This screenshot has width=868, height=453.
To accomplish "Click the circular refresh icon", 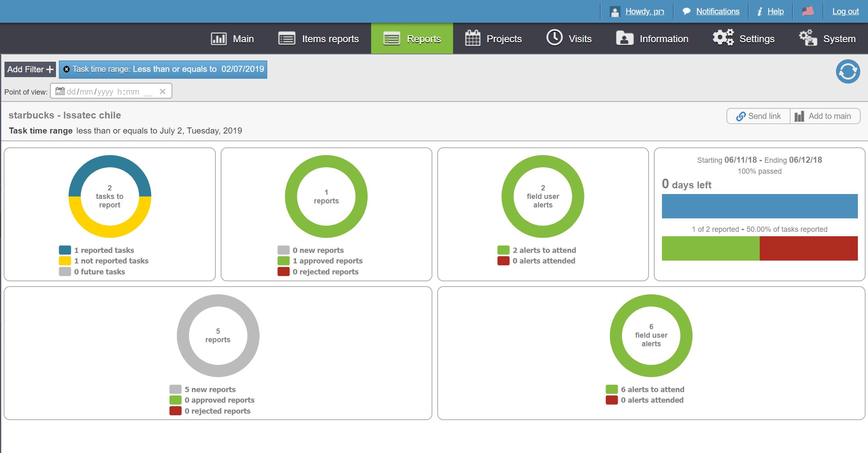I will [x=848, y=71].
